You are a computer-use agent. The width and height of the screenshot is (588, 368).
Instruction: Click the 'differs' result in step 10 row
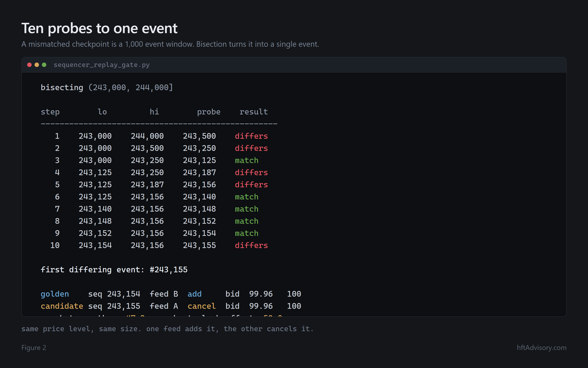[x=251, y=246]
